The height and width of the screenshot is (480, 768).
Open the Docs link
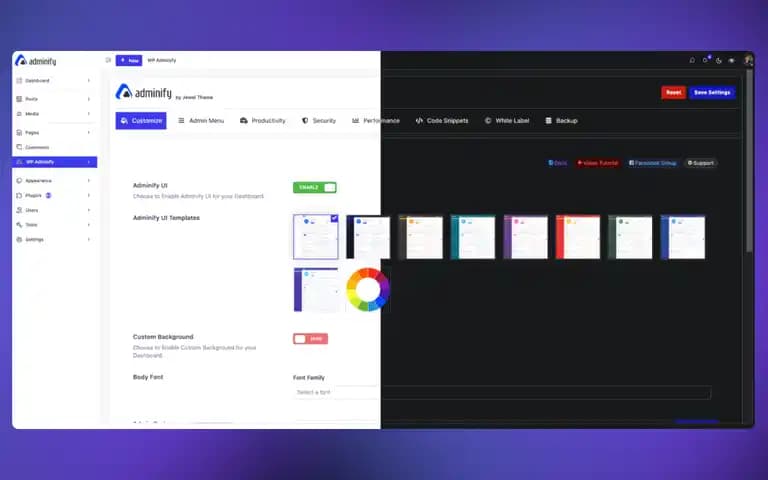click(557, 163)
